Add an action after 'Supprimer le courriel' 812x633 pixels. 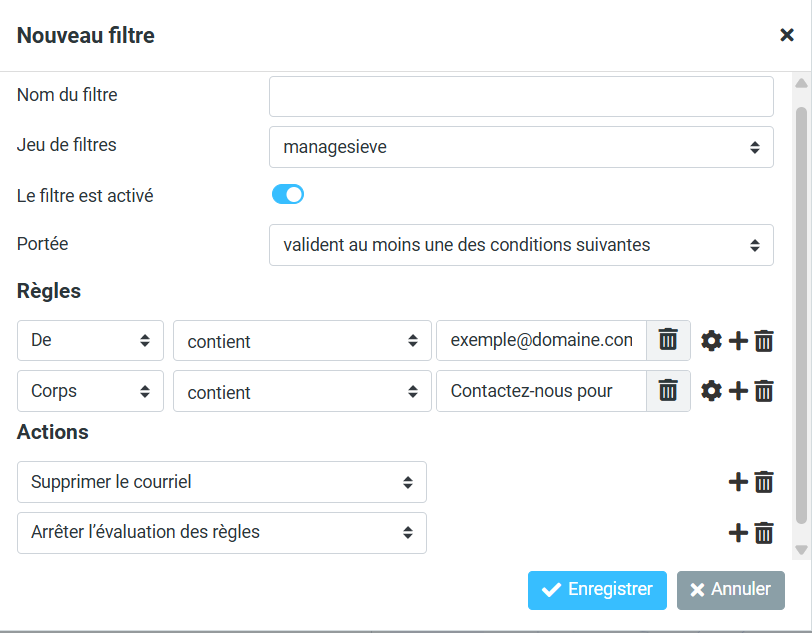738,481
